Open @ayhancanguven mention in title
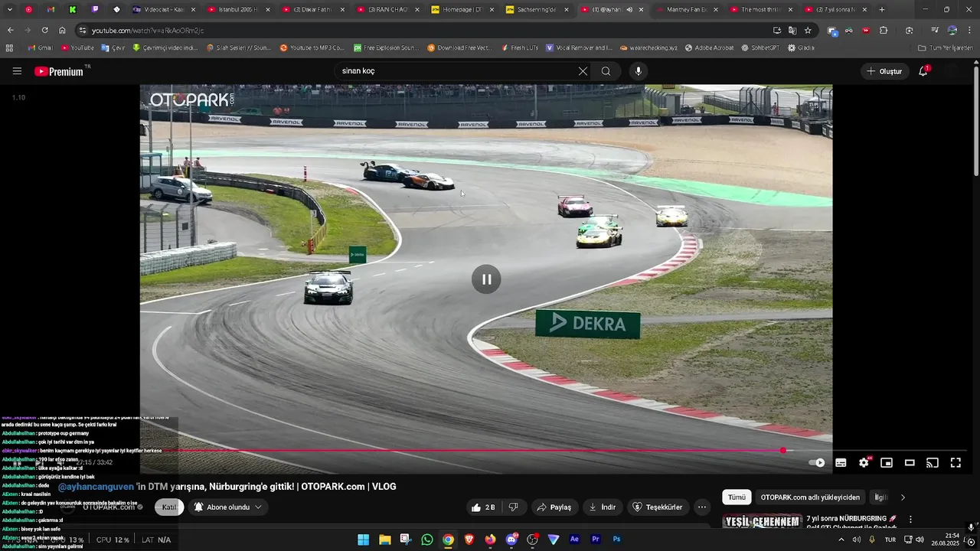Viewport: 980px width, 551px height. (x=96, y=486)
